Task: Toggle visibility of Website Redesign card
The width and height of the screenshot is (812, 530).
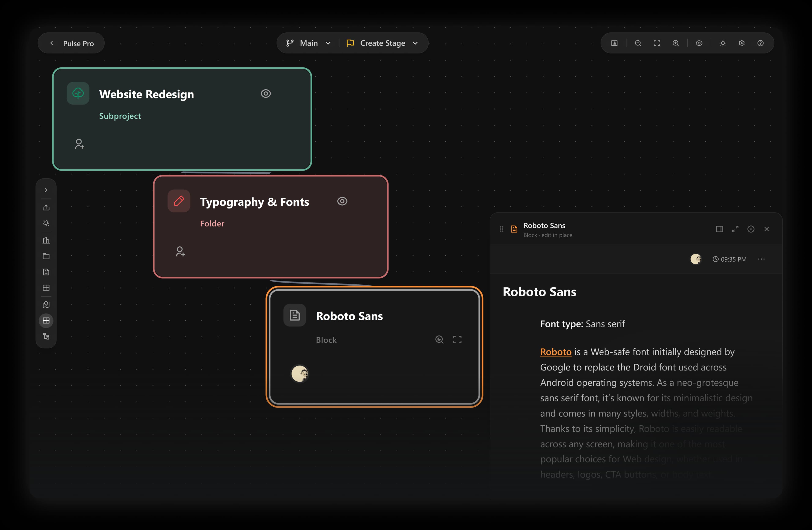Action: [266, 94]
